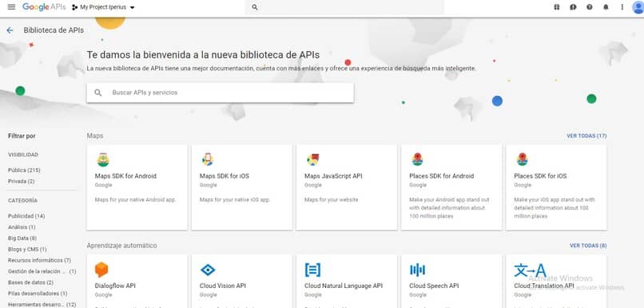
Task: Click the Dialogflow API orange icon
Action: click(101, 270)
